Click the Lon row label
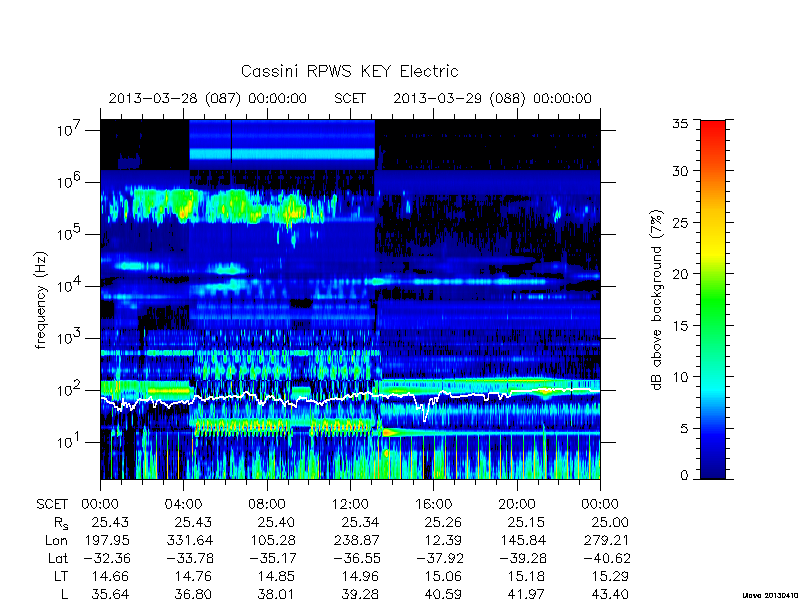The height and width of the screenshot is (600, 800). [x=57, y=540]
